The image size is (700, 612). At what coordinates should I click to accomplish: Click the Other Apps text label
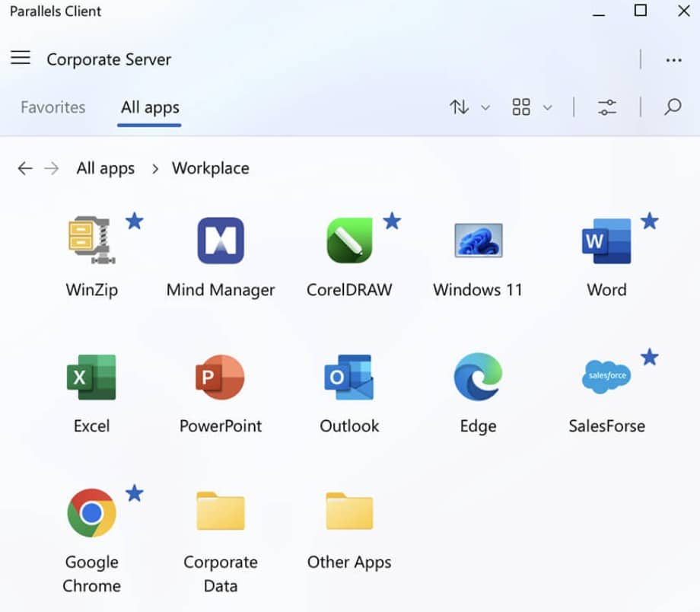tap(349, 563)
